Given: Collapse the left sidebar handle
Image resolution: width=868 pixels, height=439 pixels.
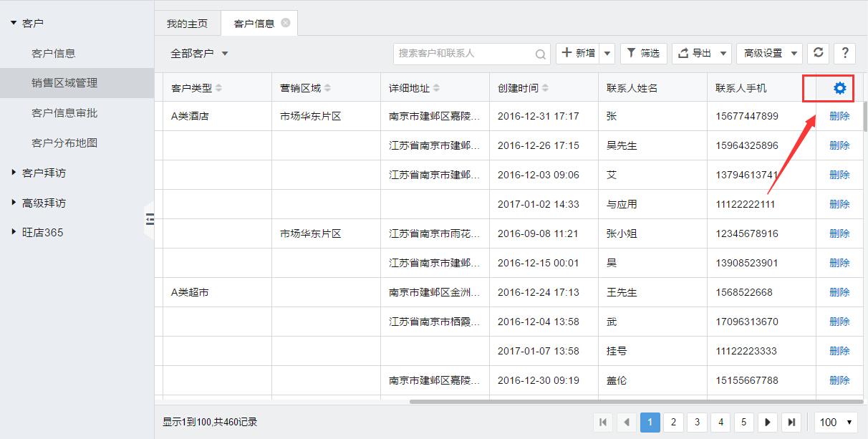Looking at the screenshot, I should click(x=150, y=219).
